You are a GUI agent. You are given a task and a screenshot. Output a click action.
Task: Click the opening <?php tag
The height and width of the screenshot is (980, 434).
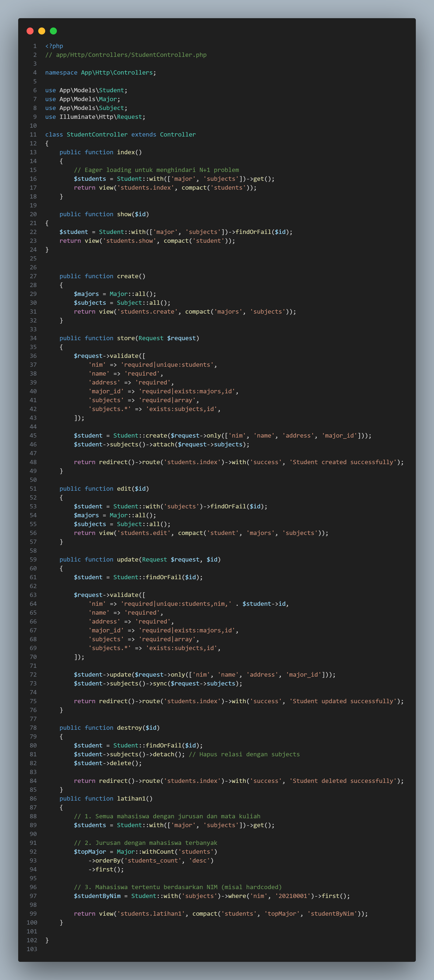(x=54, y=46)
